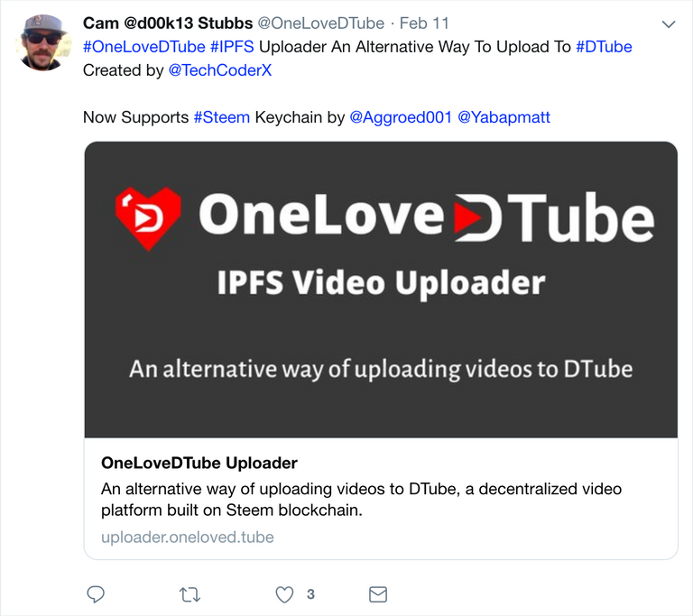Screen dimensions: 693x616
Task: Open the #OneLoveDTube hashtag
Action: click(144, 47)
